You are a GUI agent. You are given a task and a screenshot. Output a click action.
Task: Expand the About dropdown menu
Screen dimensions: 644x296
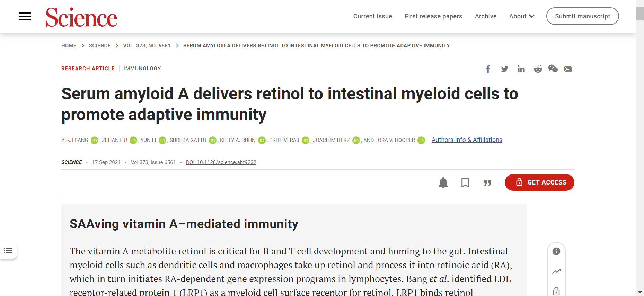click(x=522, y=16)
